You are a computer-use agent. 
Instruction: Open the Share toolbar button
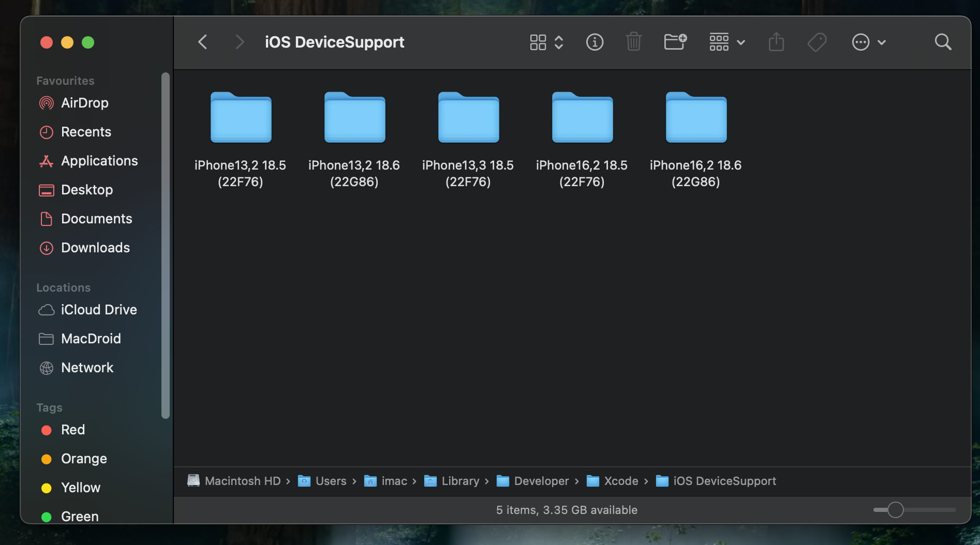(776, 42)
